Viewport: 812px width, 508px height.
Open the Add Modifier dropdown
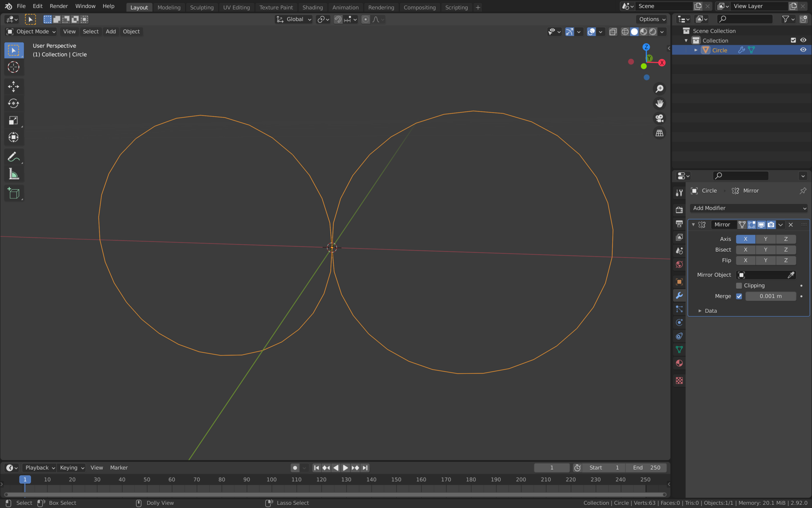coord(749,208)
